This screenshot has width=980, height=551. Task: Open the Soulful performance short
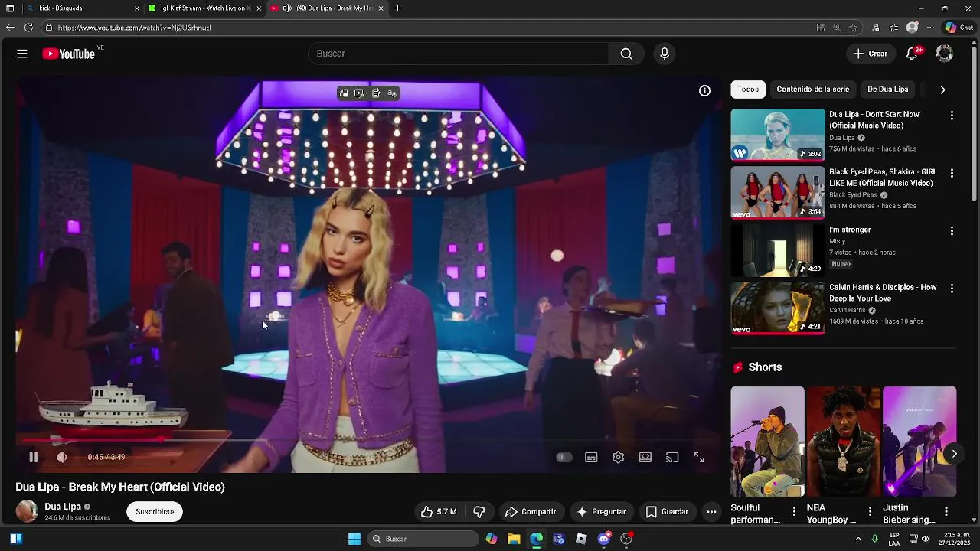[x=767, y=442]
